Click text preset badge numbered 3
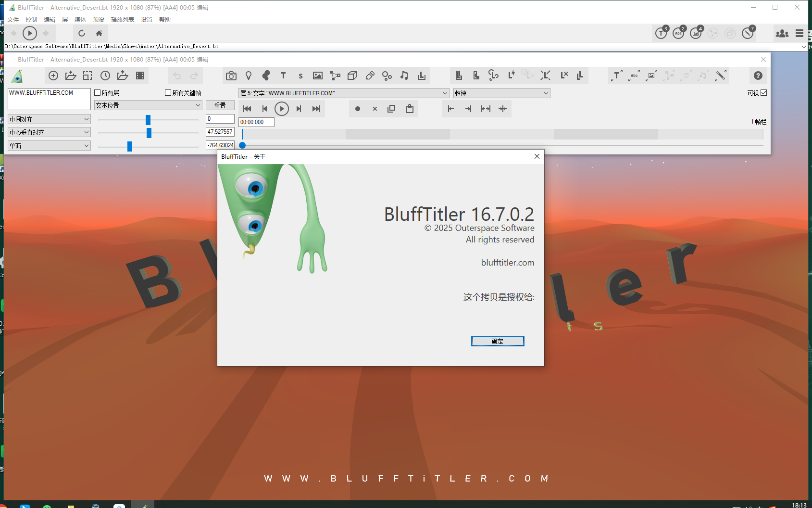Screen dimensions: 812x508 (662, 33)
